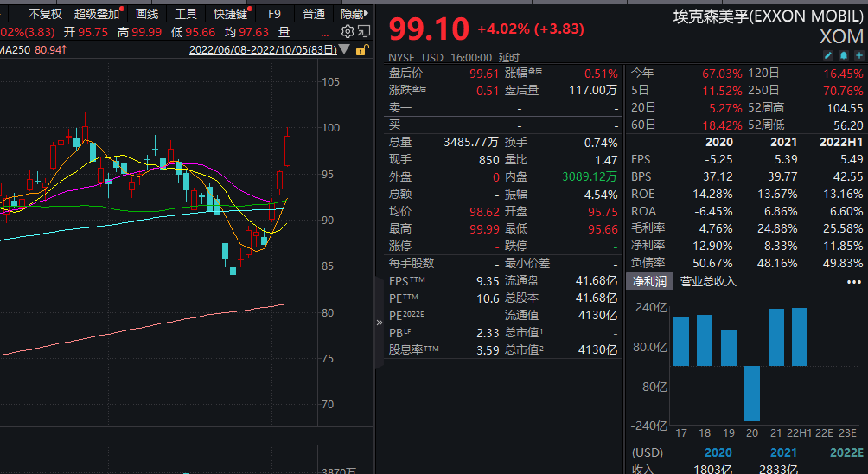Click the F9 button
The image size is (868, 474).
pos(275,14)
